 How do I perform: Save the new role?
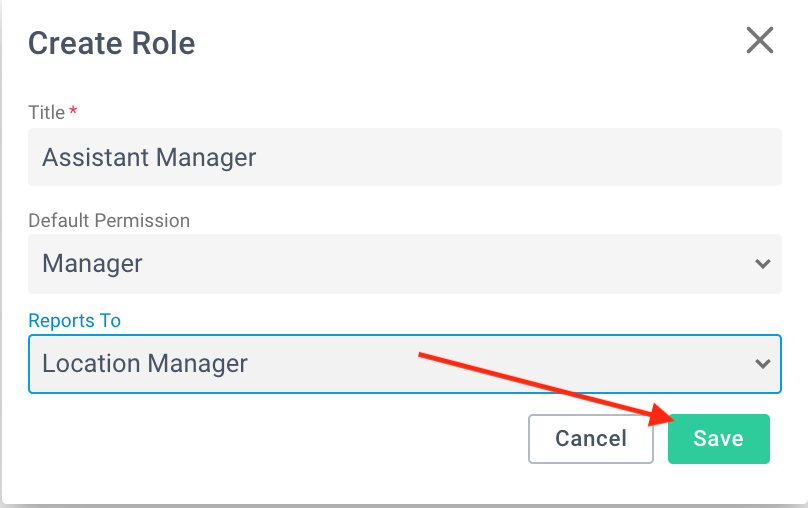click(719, 438)
